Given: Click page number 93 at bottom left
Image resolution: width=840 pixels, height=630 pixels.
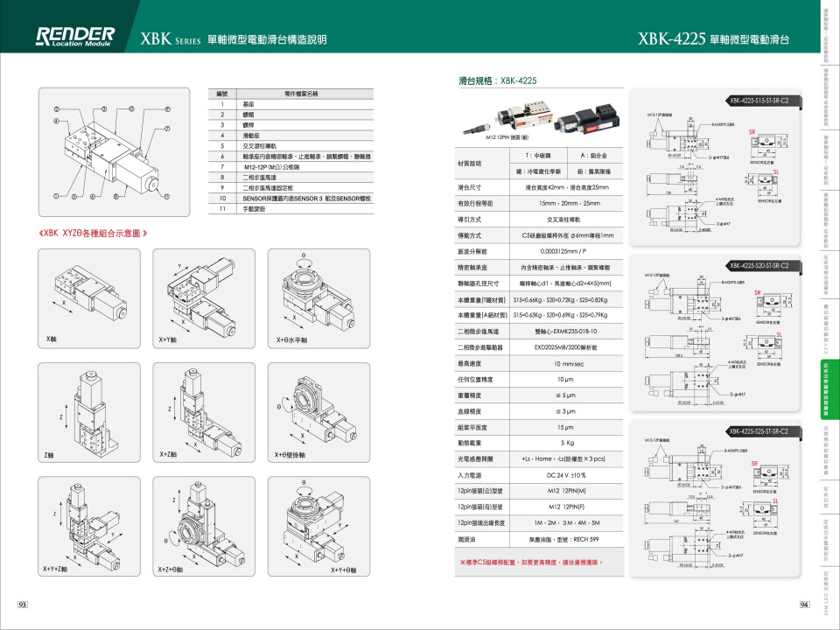Looking at the screenshot, I should click(x=23, y=605).
